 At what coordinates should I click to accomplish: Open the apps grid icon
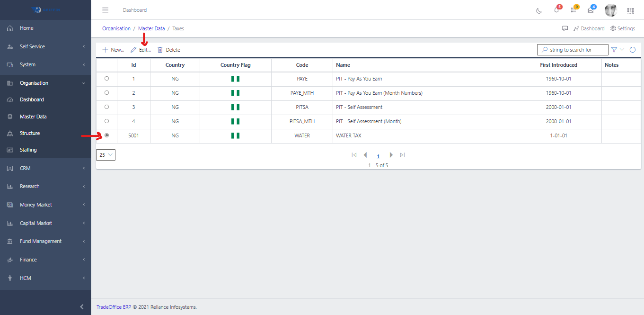[630, 10]
